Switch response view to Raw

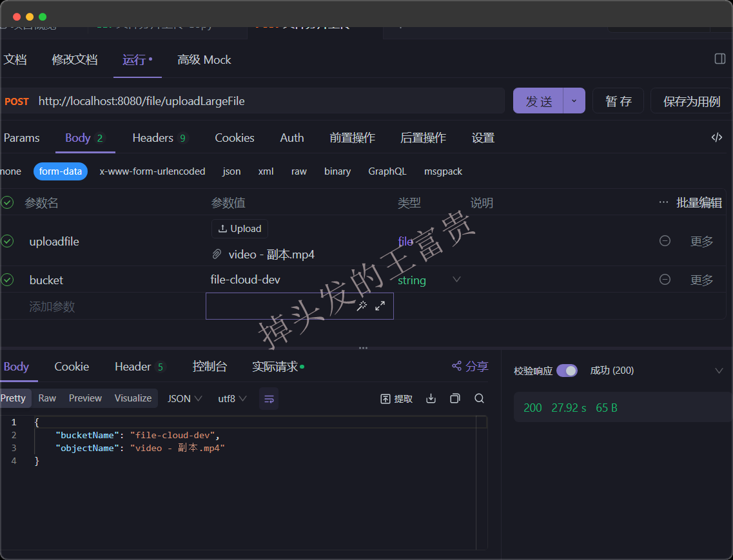[x=47, y=398]
